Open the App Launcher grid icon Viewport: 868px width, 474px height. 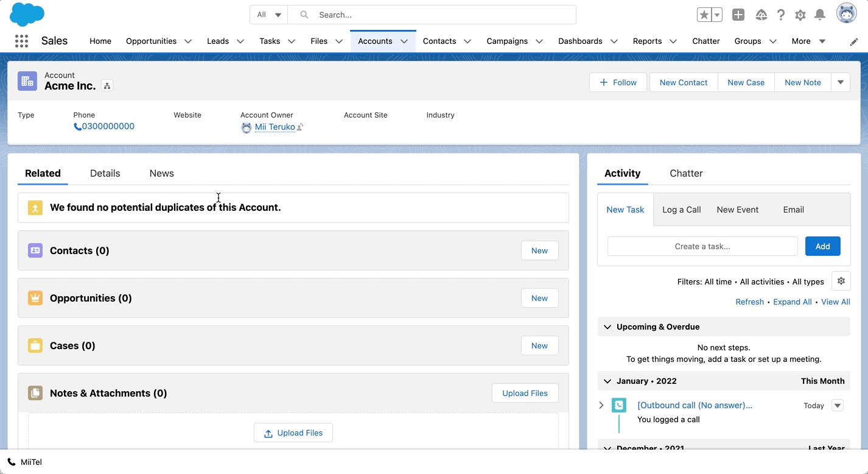(21, 41)
